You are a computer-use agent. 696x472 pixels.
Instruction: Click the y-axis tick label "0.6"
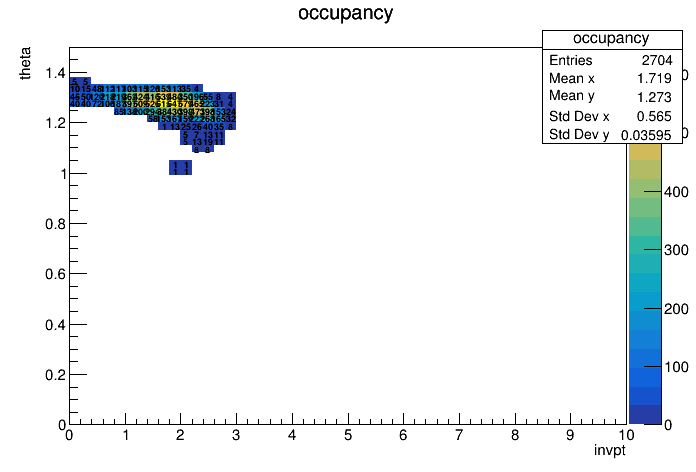tap(55, 274)
